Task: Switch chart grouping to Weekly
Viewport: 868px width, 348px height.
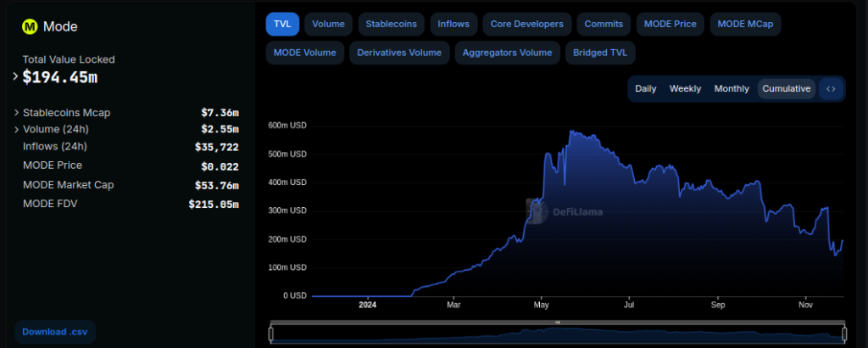Action: 685,88
